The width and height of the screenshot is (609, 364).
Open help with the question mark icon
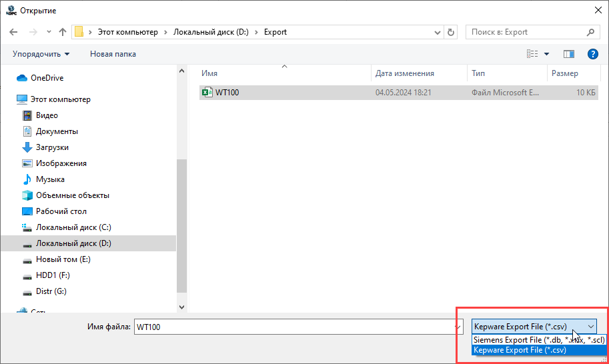point(593,54)
